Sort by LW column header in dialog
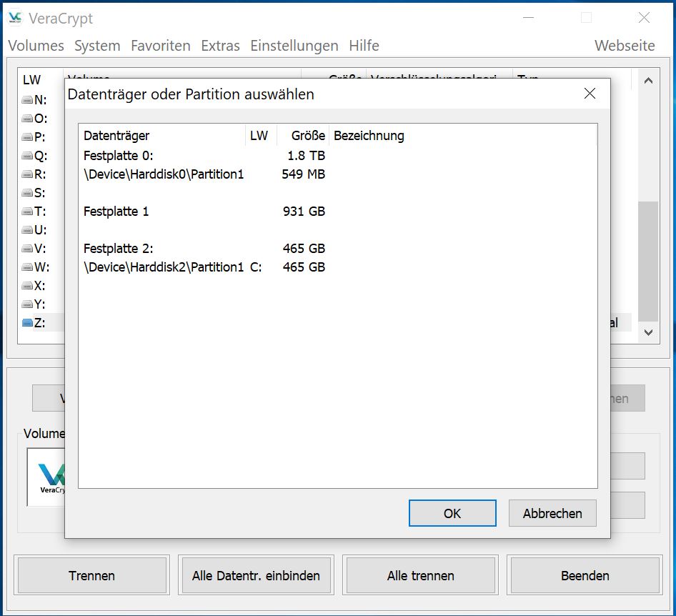Viewport: 676px width, 616px height. (x=261, y=136)
